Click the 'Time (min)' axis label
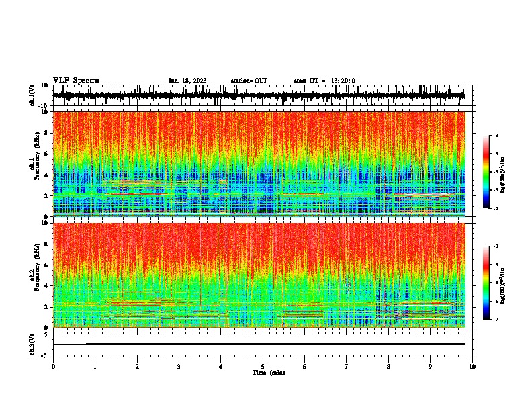 pyautogui.click(x=269, y=373)
